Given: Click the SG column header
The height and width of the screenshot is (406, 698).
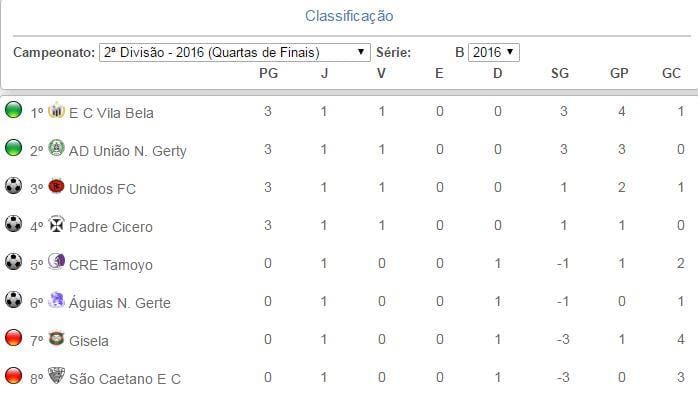Looking at the screenshot, I should pyautogui.click(x=563, y=73).
